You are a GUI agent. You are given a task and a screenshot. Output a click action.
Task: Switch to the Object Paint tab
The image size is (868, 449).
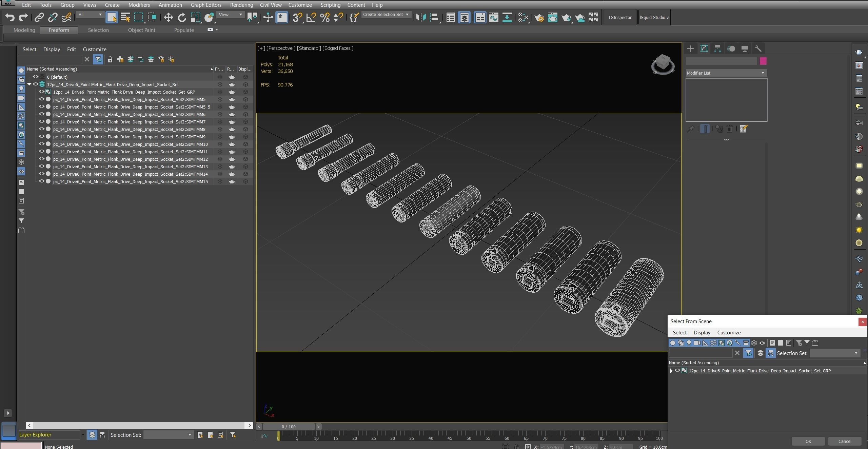click(x=141, y=30)
